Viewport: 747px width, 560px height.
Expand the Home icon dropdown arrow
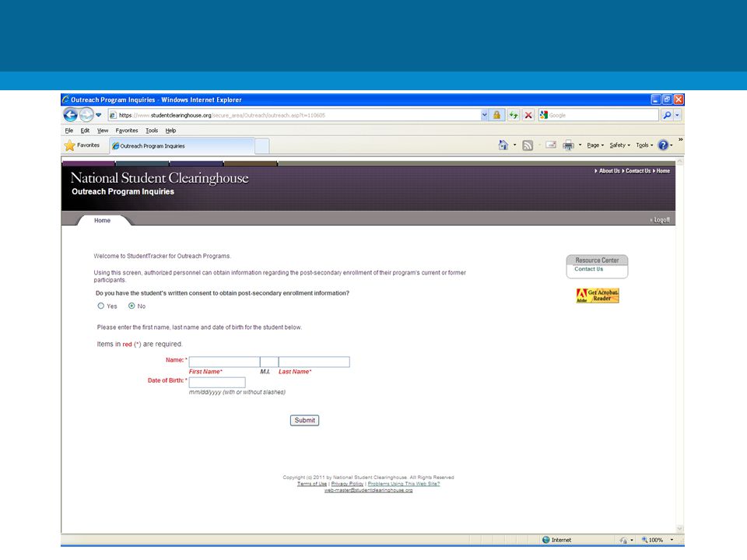514,145
